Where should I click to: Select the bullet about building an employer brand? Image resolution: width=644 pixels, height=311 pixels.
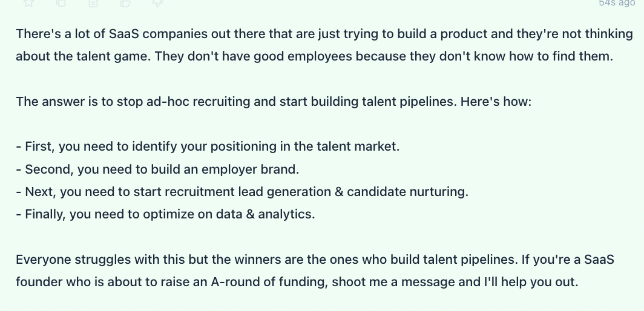[158, 169]
